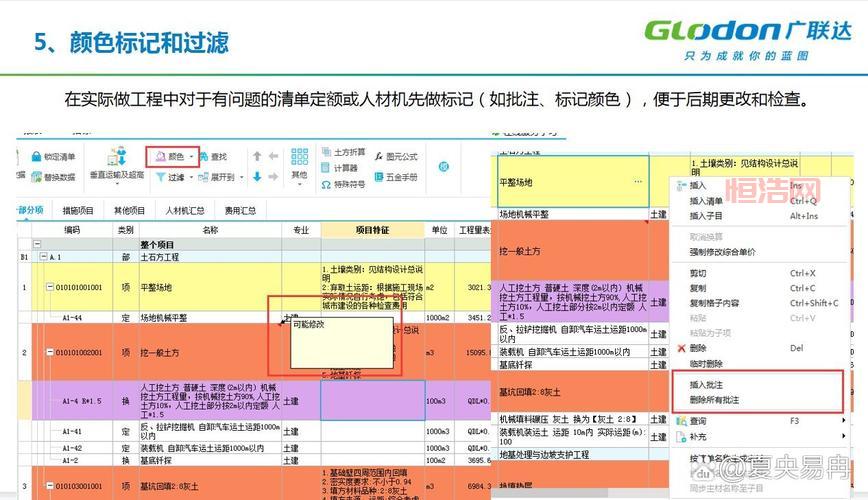
Task: Open the 其他 dropdown in toolbar
Action: point(299,175)
